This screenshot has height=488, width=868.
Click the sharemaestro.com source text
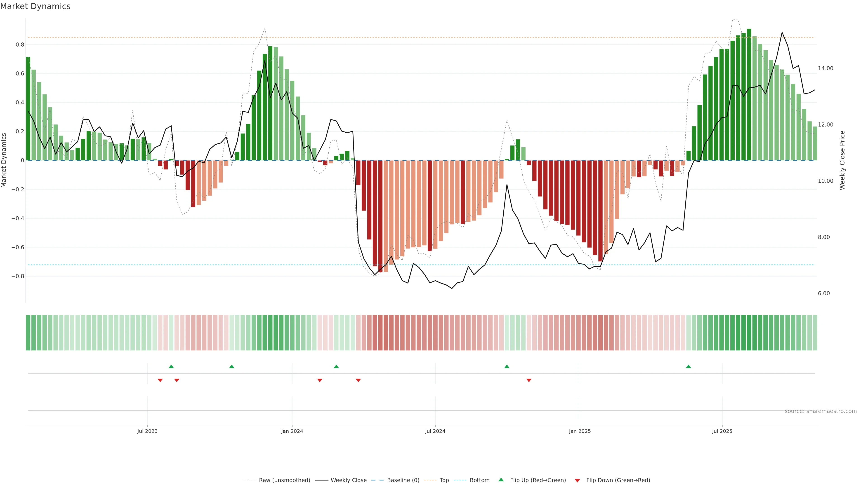tap(821, 411)
